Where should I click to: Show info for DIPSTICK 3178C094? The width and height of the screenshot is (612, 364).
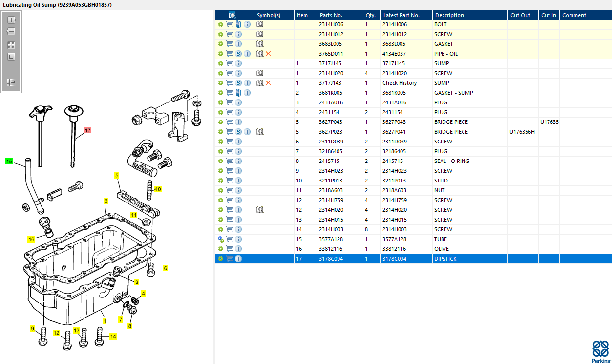[x=238, y=259]
